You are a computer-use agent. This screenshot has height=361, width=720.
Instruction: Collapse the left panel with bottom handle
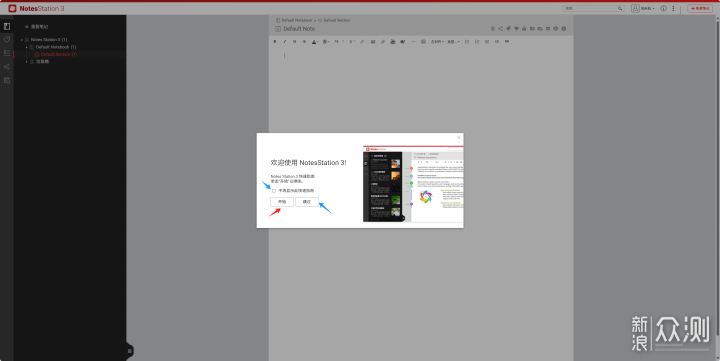[x=129, y=351]
